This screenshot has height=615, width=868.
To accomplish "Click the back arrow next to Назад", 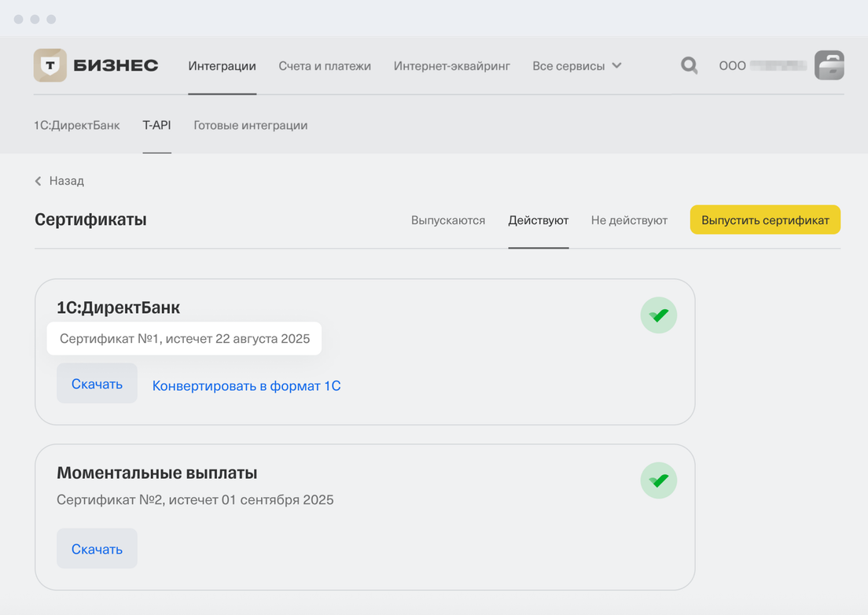I will 39,181.
